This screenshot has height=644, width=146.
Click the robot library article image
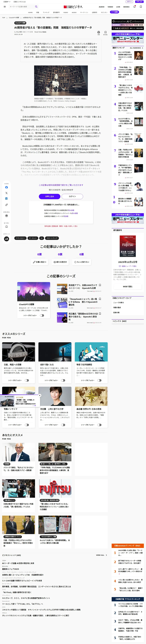[61, 81]
